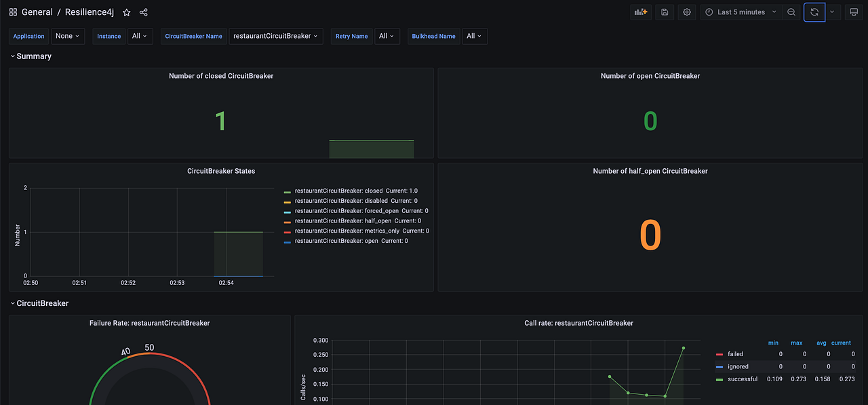Refresh the dashboard with the refresh icon
This screenshot has height=405, width=868.
tap(814, 12)
